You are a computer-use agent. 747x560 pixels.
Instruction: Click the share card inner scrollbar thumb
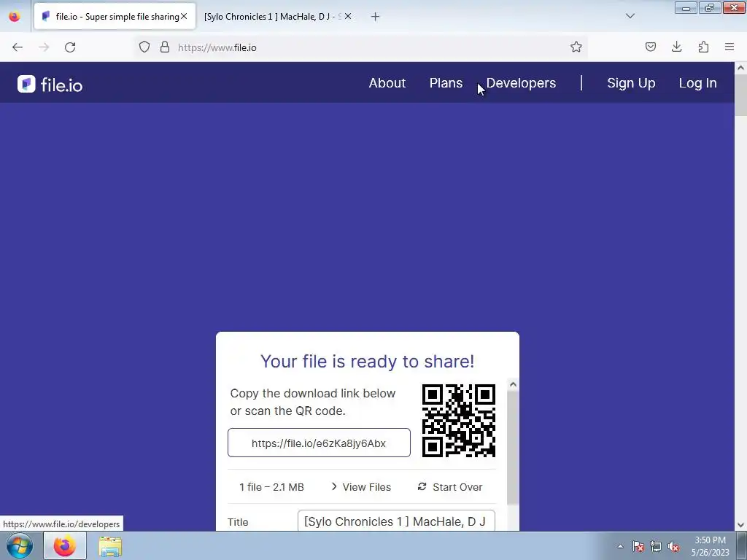(513, 448)
